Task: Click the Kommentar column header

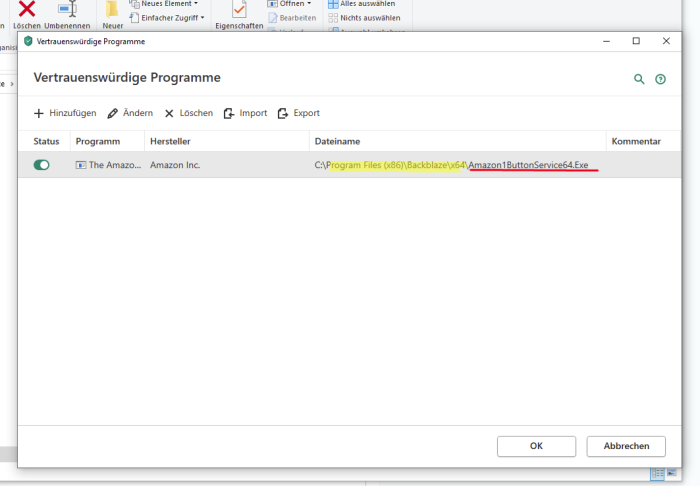Action: point(636,141)
